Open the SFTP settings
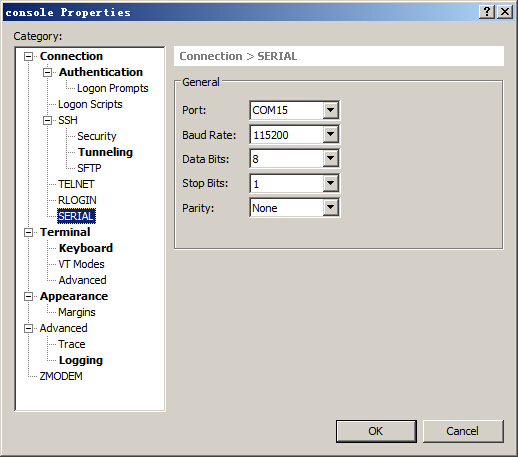Viewport: 518px width, 457px height. click(x=89, y=168)
